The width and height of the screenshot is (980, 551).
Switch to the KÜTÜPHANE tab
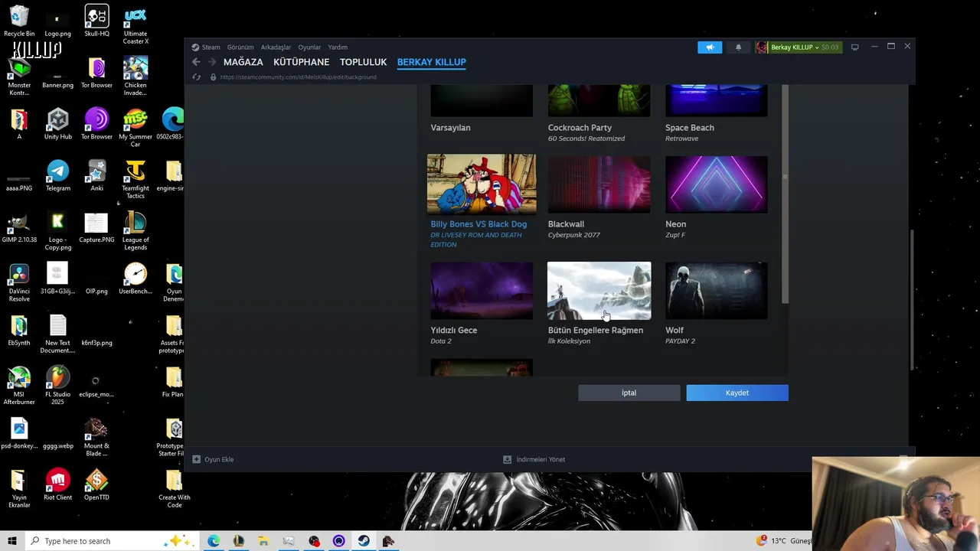(x=301, y=62)
